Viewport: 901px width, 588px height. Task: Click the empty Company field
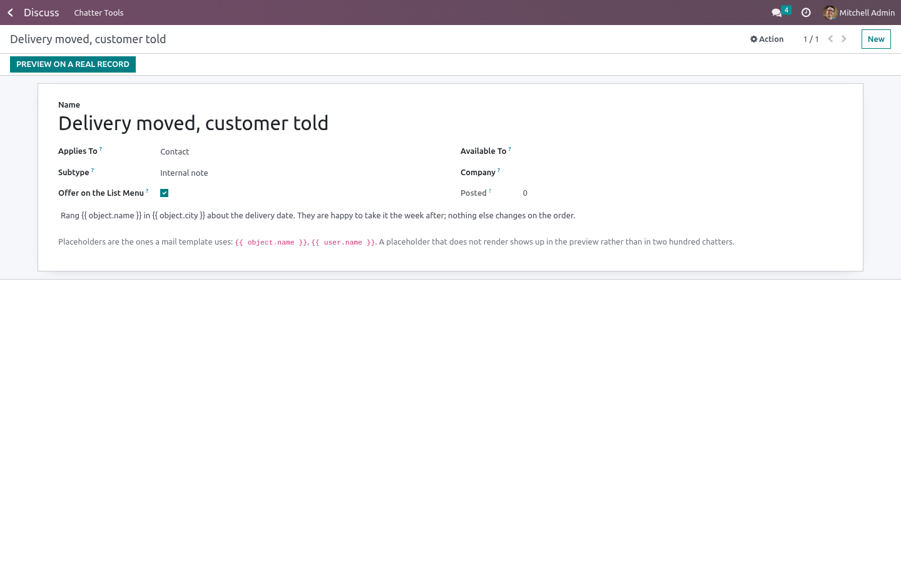click(x=683, y=173)
